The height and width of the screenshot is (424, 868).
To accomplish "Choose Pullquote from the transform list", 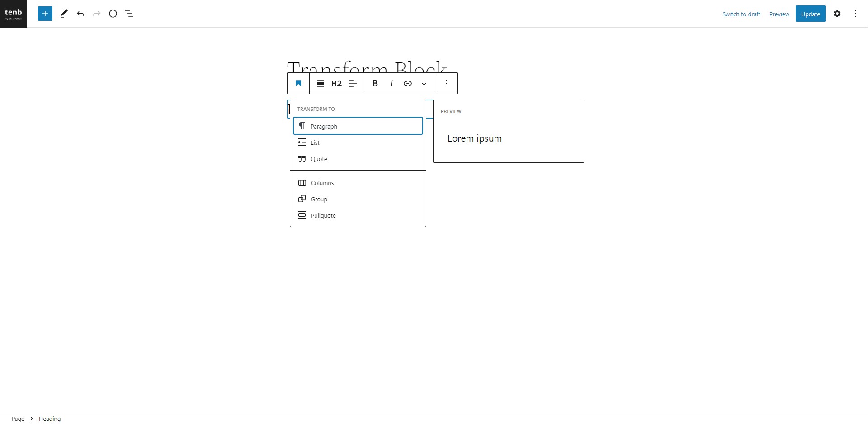I will pos(323,215).
